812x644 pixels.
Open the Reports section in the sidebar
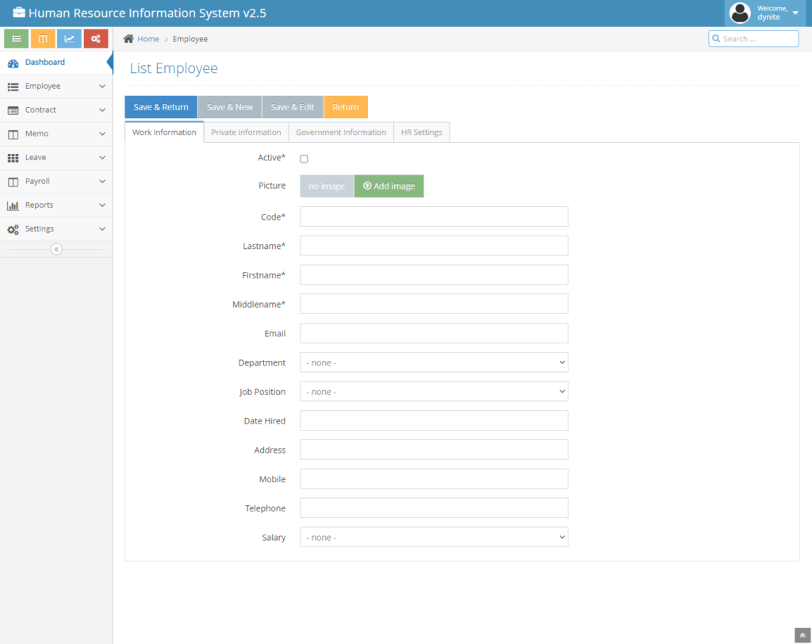pos(56,205)
